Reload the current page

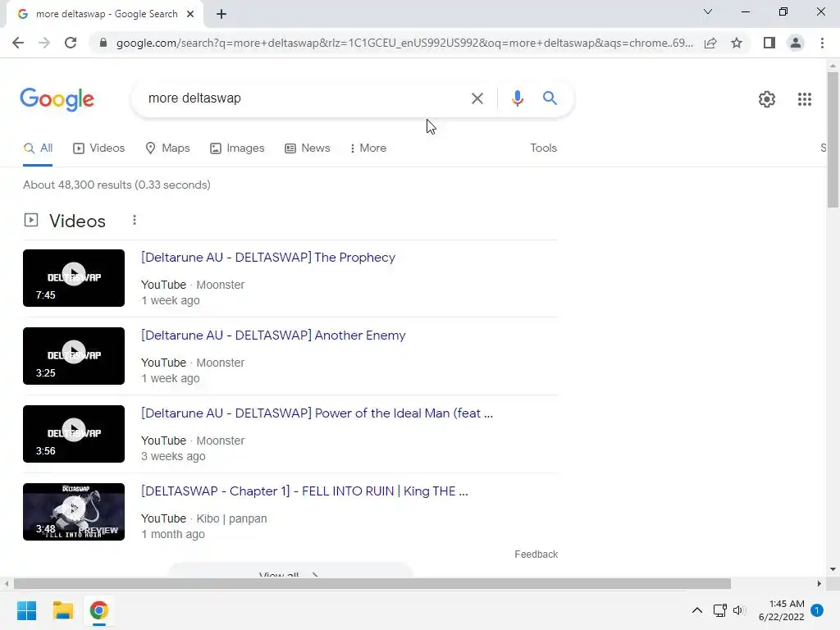point(71,43)
